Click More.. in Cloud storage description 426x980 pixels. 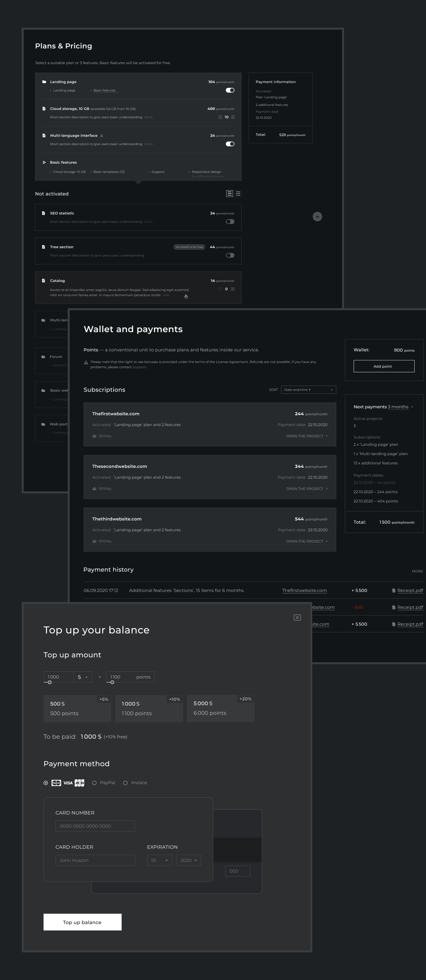[x=149, y=117]
